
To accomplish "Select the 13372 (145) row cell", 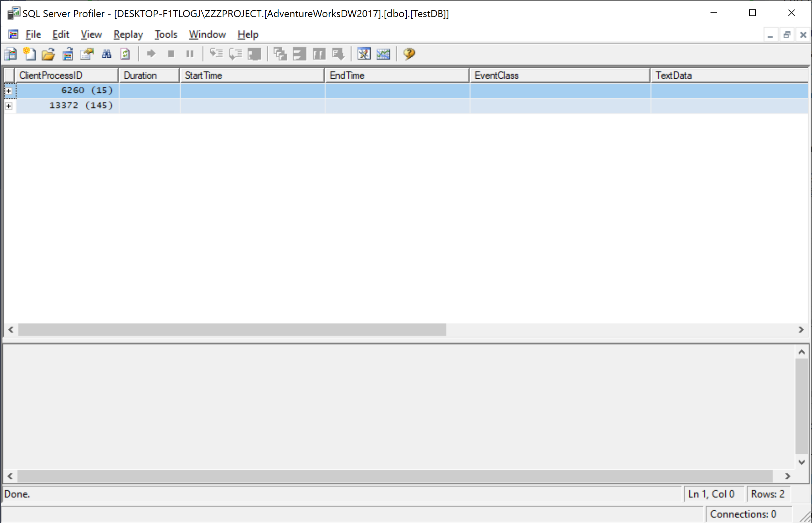I will pos(81,105).
